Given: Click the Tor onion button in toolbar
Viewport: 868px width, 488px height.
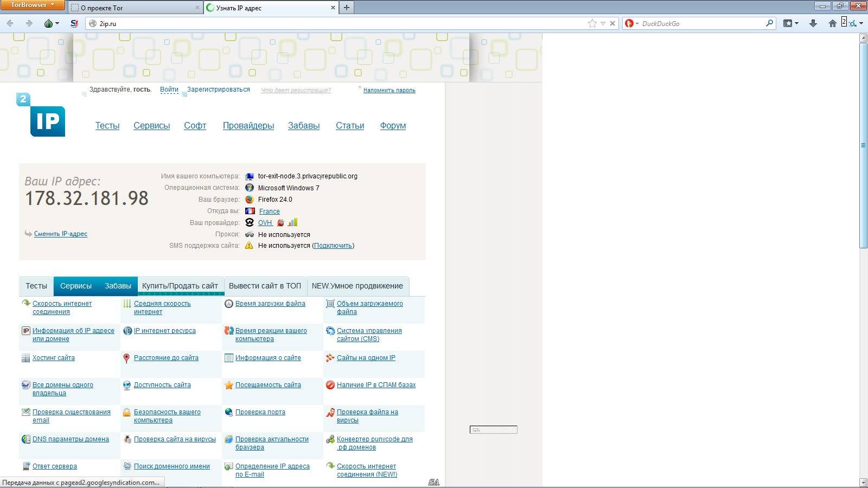Looking at the screenshot, I should pos(49,23).
